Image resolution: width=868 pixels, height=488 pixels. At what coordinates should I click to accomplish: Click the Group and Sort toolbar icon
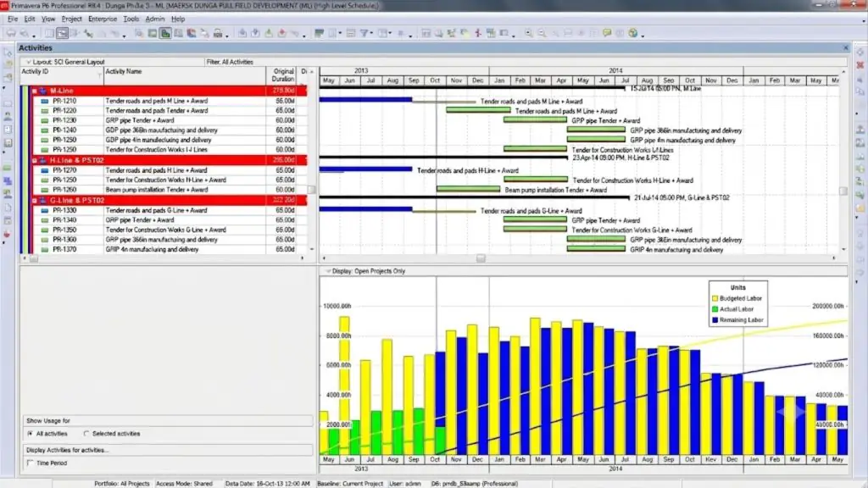click(x=382, y=33)
